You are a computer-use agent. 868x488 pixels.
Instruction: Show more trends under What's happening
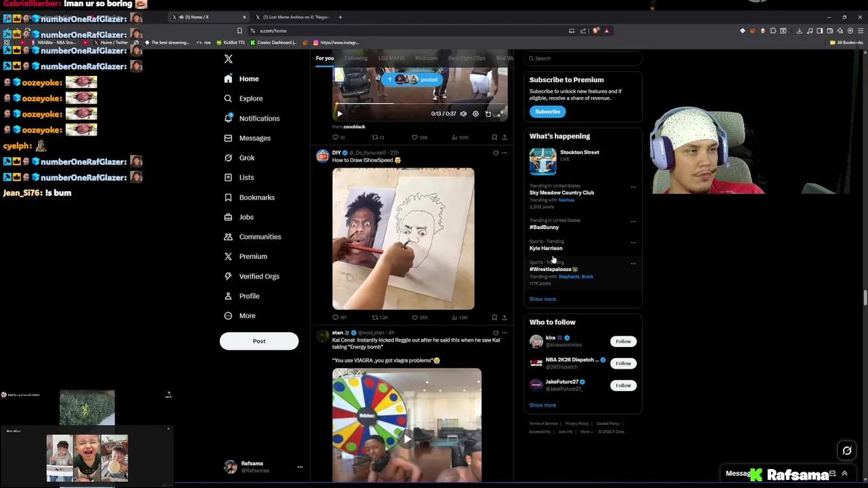[542, 299]
